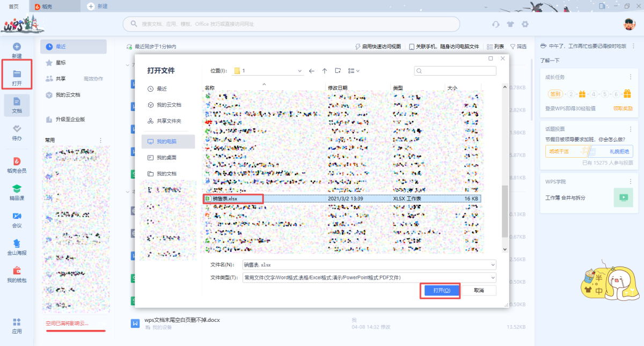Viewport: 644px width, 346px height.
Task: Click the 新建 plus icon in left sidebar
Action: click(17, 47)
